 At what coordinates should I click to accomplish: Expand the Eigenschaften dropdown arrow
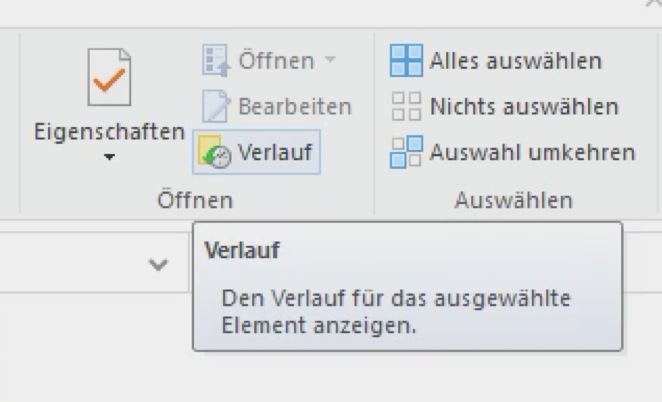click(109, 157)
